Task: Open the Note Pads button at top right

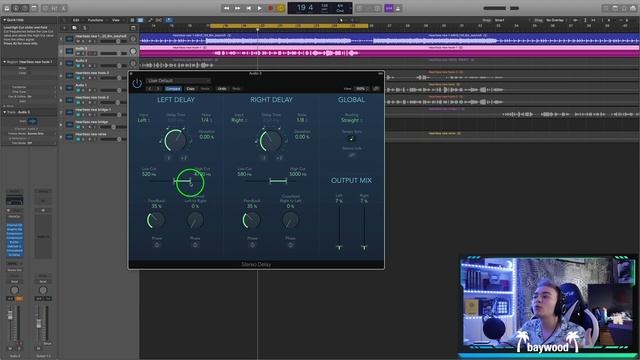Action: 615,8
